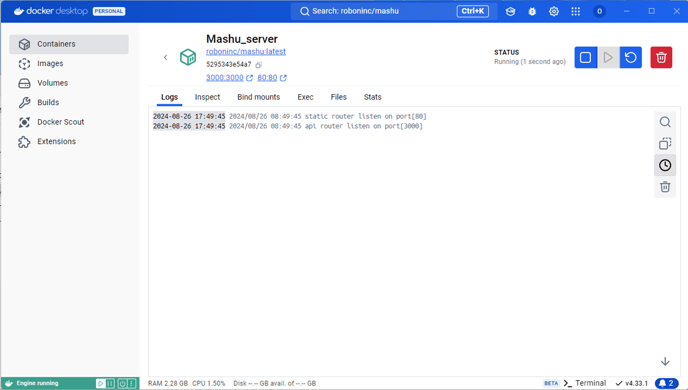Click the docker desktop logo
This screenshot has width=688, height=390.
point(50,11)
